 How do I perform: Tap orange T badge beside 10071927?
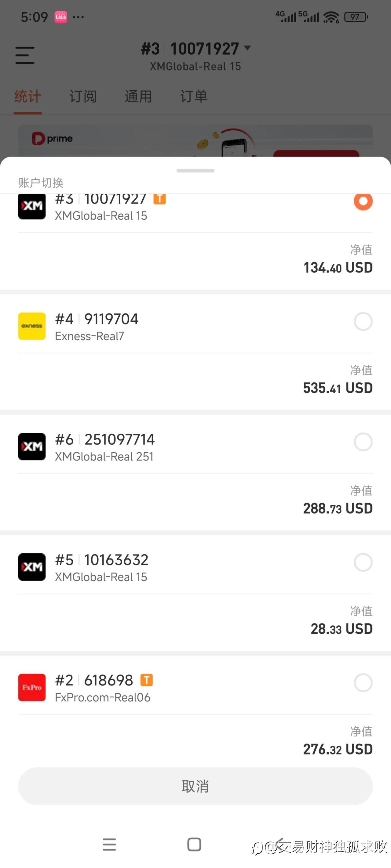(159, 198)
